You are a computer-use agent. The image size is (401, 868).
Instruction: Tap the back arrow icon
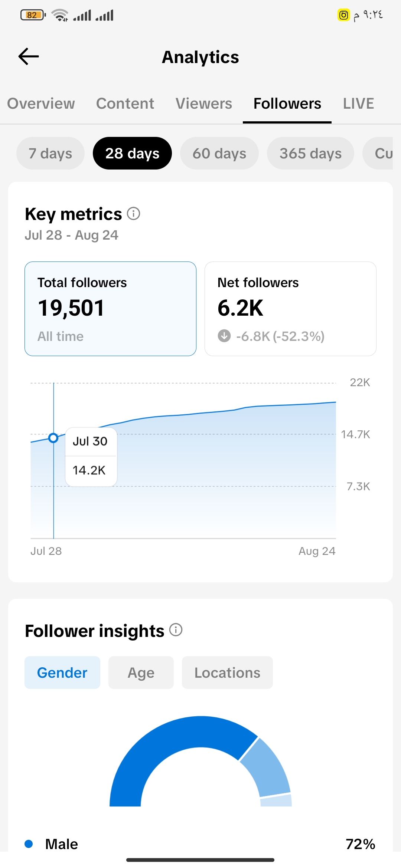[29, 57]
